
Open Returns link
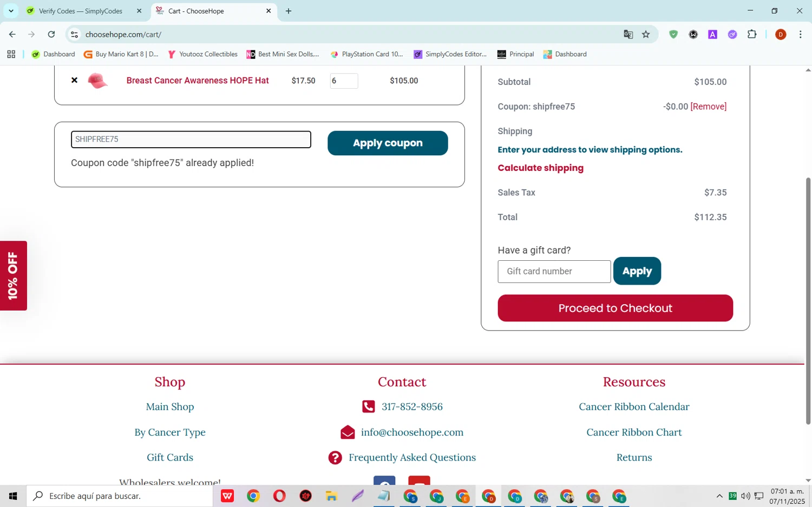[x=634, y=457]
